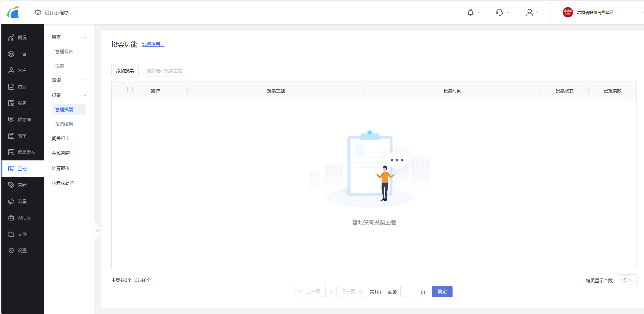
Task: Click the customer support headset icon
Action: pyautogui.click(x=499, y=12)
